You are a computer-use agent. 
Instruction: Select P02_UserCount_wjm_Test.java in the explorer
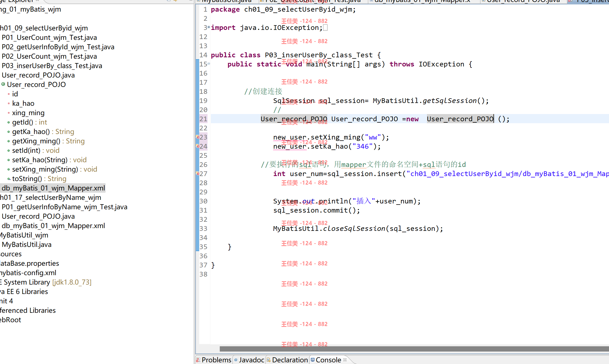[49, 56]
